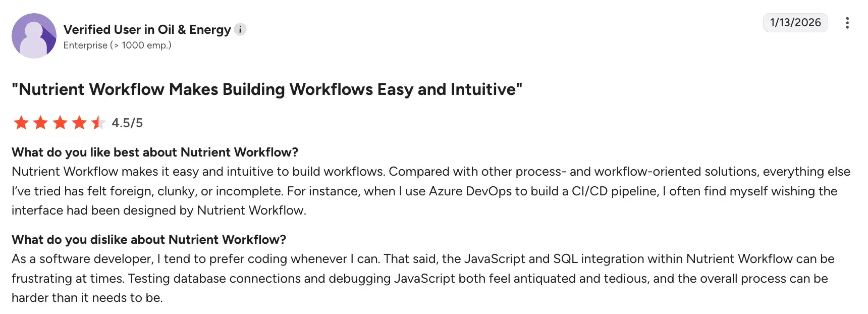Click the second rating star
Screen dimensions: 868x314
tap(40, 123)
